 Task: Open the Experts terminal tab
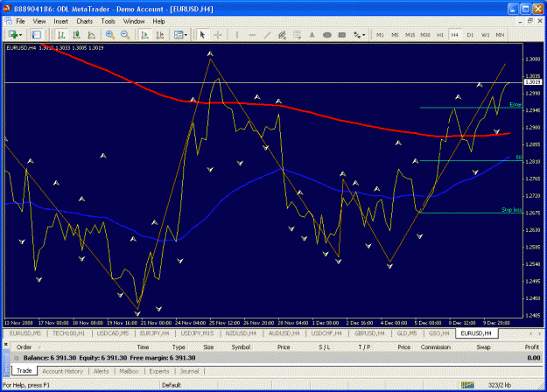(x=159, y=371)
